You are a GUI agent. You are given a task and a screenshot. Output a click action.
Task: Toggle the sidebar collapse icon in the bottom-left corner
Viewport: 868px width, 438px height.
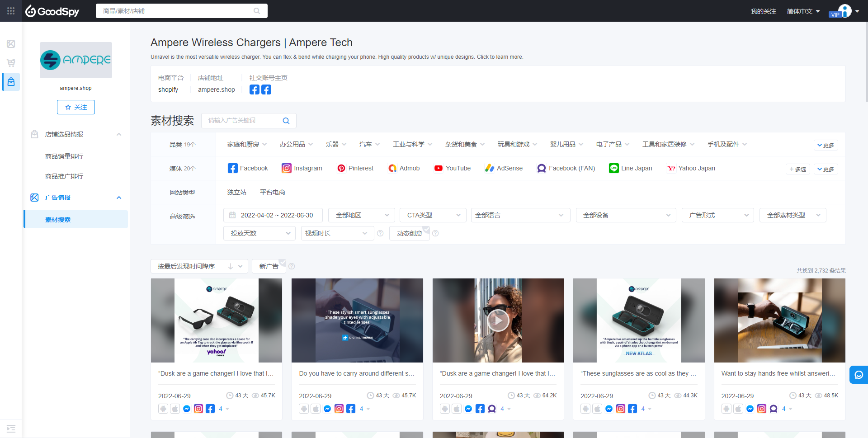(11, 429)
